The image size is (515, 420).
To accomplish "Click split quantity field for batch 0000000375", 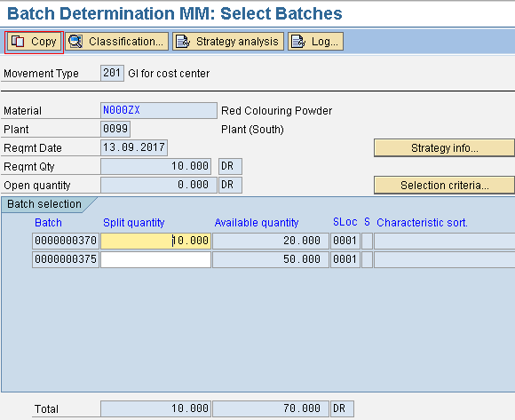I will [155, 259].
